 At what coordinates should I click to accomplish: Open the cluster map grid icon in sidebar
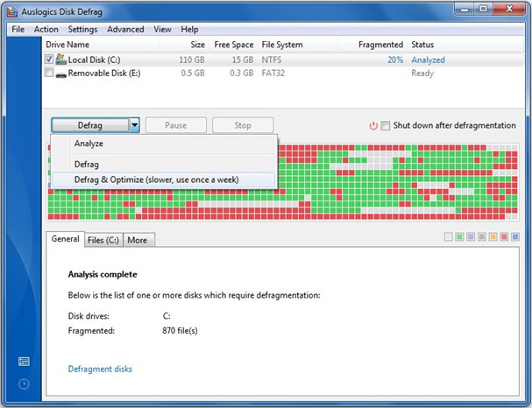click(24, 362)
